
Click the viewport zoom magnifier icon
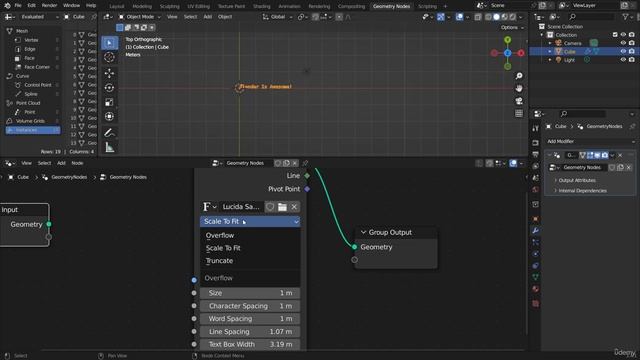(519, 76)
